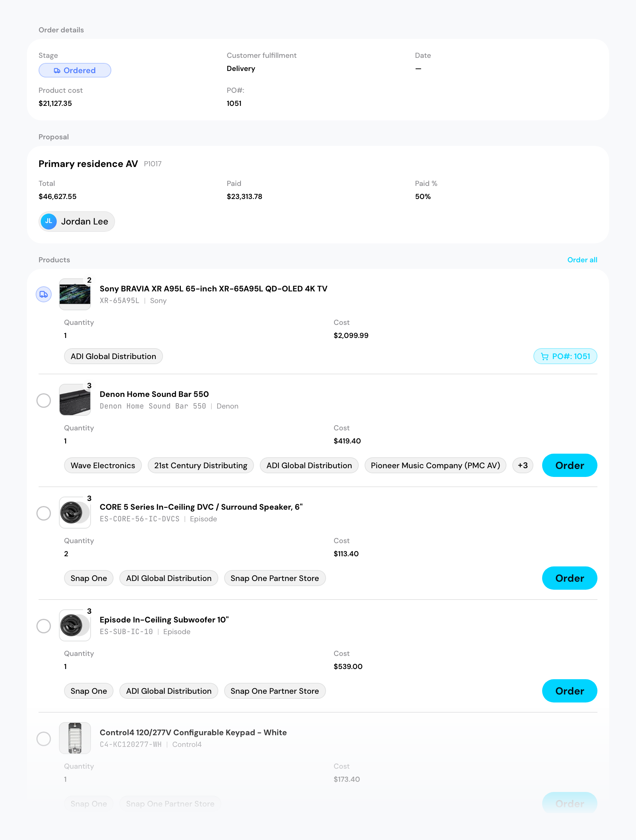Open the CORE 5 ceiling speaker image
Viewport: 636px width, 840px height.
[75, 513]
